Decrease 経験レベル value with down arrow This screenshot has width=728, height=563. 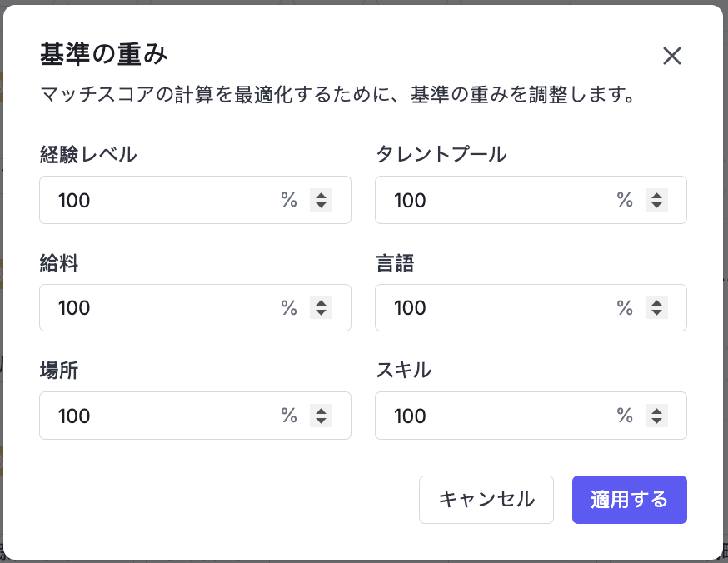321,205
